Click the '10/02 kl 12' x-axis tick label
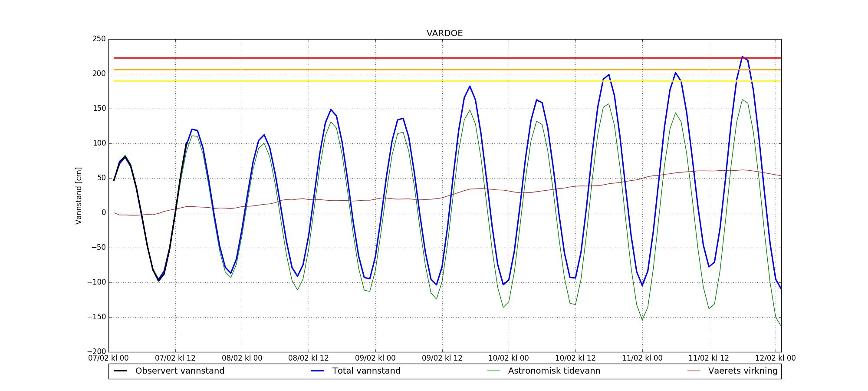 tap(575, 358)
